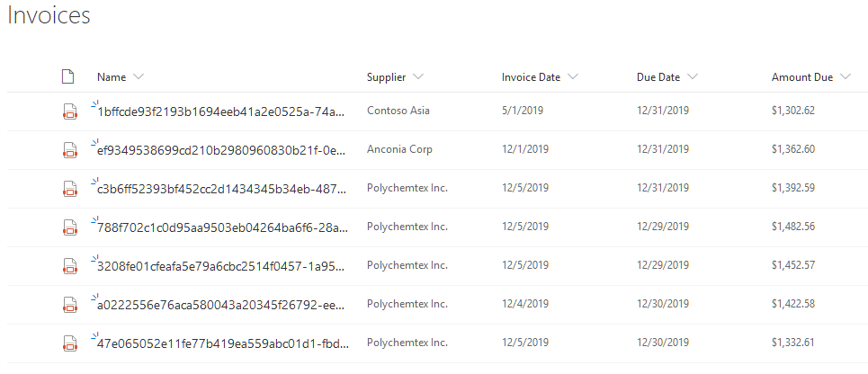Click the PDF icon for the $1,392.59 invoice
The width and height of the screenshot is (868, 374).
[x=68, y=189]
